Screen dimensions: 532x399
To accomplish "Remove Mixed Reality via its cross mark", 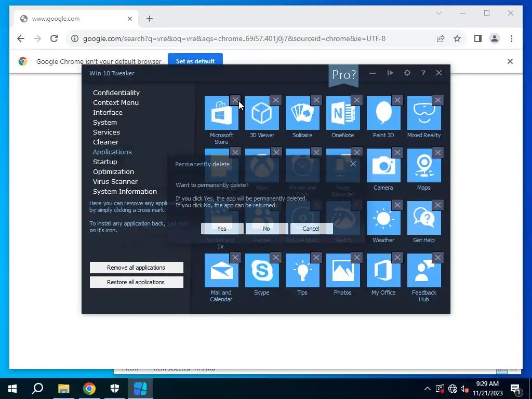I will point(437,100).
